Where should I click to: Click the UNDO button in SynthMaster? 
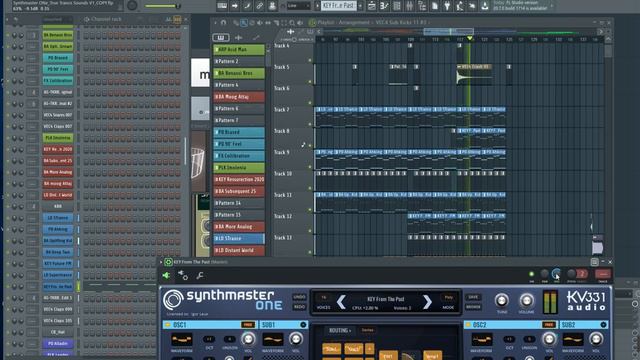299,297
